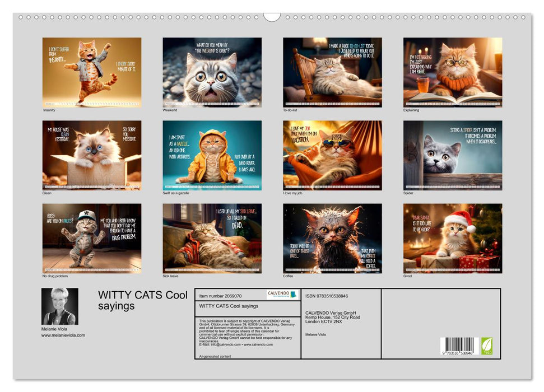Click the blue arrow in the CALVENDO logo
This screenshot has height=392, width=544.
(294, 293)
